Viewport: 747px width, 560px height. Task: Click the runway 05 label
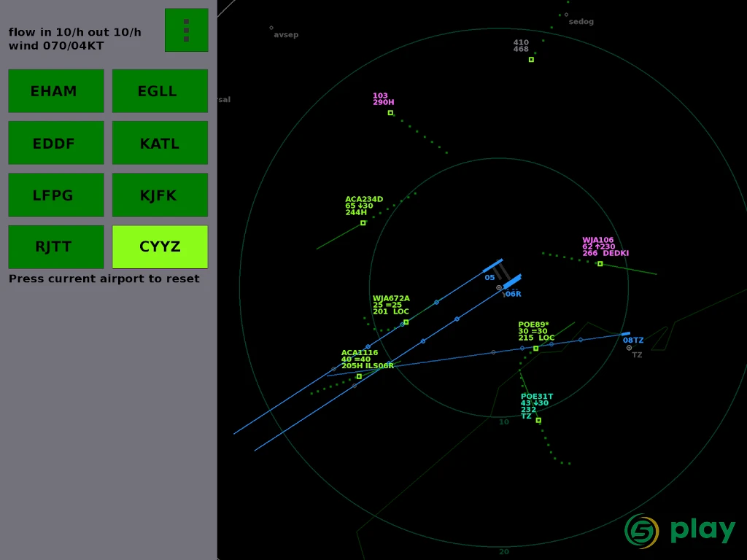pyautogui.click(x=489, y=278)
